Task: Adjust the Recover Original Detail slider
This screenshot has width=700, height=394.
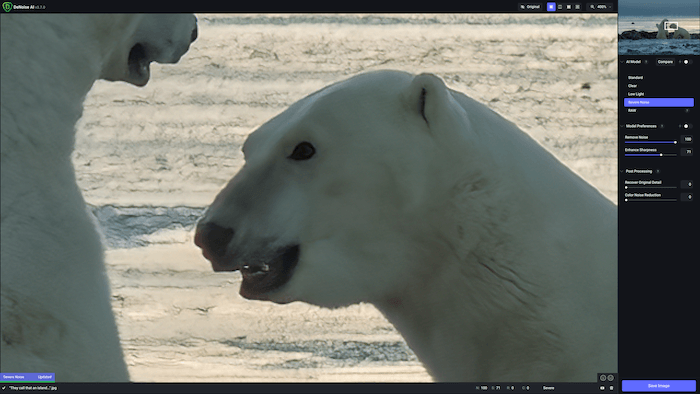Action: tap(650, 187)
